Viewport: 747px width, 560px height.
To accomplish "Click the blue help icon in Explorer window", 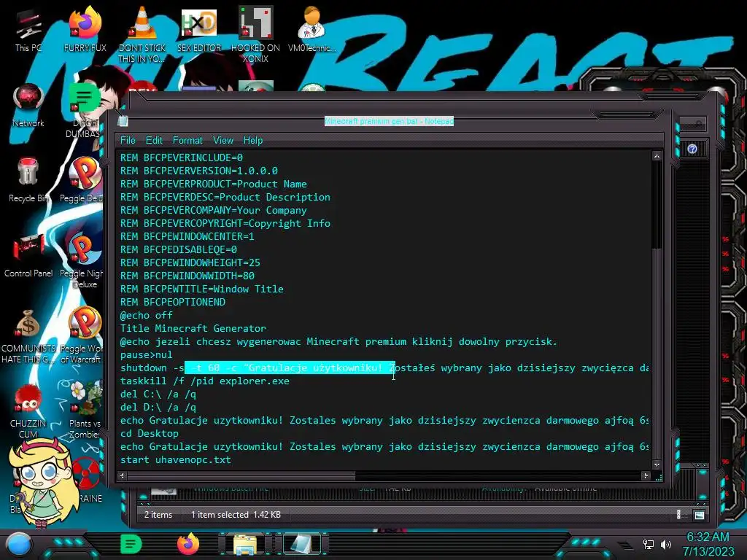I will [692, 149].
